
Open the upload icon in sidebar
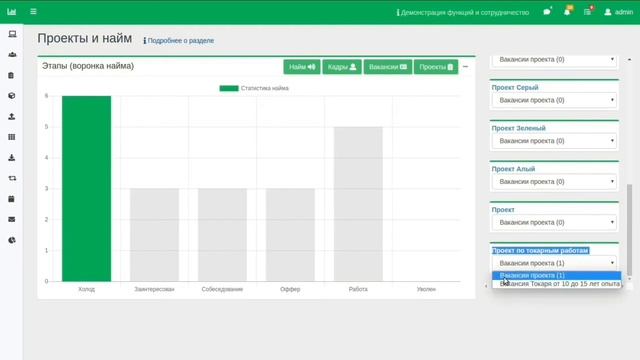pos(12,116)
